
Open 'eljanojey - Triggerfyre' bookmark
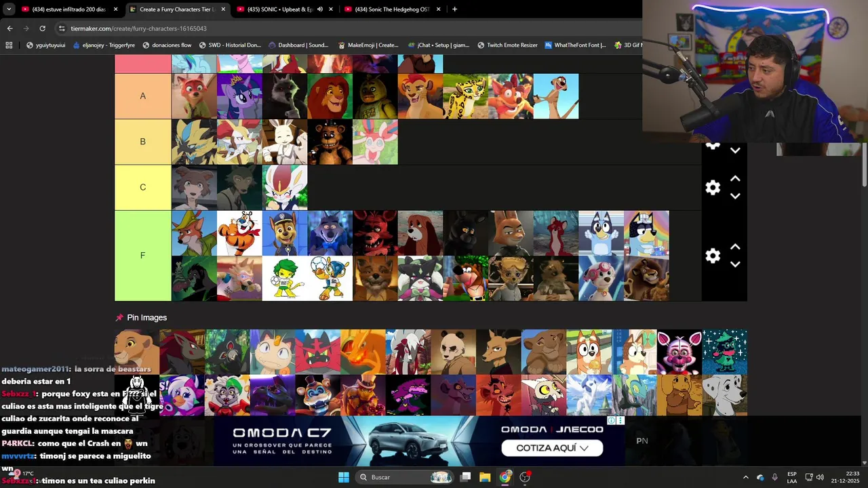103,45
